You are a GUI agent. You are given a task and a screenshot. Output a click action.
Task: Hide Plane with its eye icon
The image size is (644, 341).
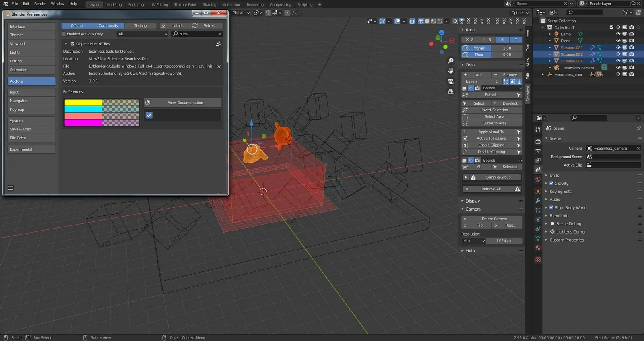pyautogui.click(x=618, y=41)
